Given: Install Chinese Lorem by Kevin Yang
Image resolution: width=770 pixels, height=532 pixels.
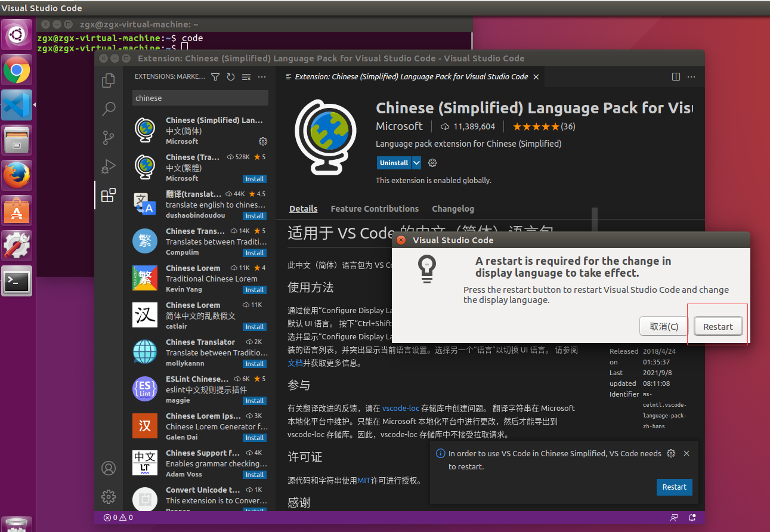Looking at the screenshot, I should click(255, 290).
